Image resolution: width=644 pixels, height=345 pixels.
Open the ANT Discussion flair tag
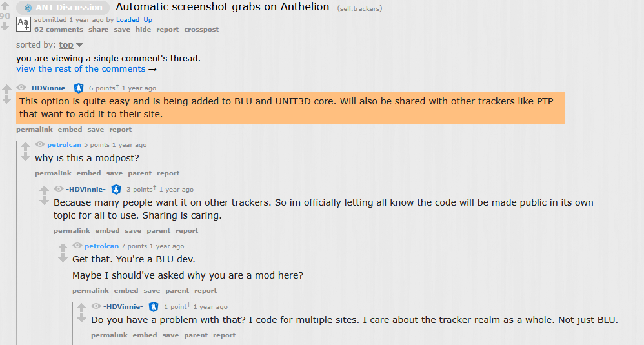(63, 7)
